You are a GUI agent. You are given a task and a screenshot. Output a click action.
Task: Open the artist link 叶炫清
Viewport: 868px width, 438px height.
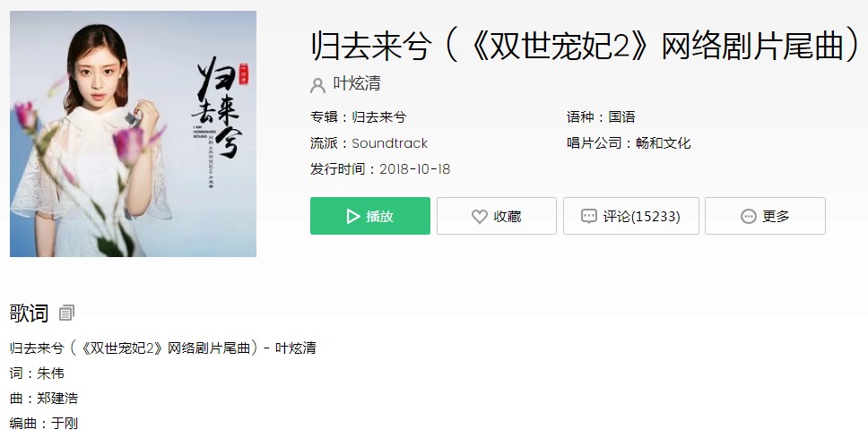357,83
